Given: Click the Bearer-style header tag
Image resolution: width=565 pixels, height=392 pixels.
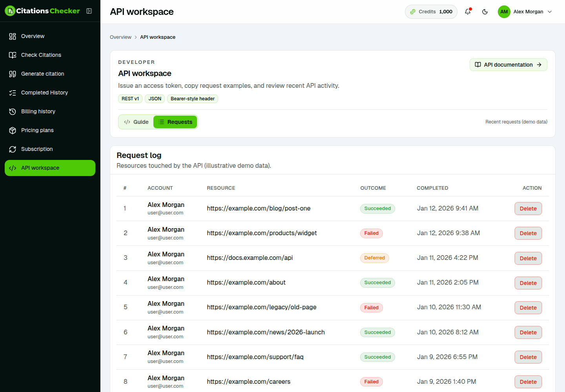Looking at the screenshot, I should click(x=193, y=99).
